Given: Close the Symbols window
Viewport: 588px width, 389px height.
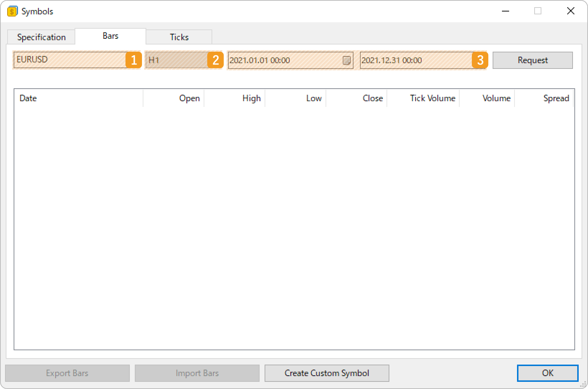Looking at the screenshot, I should click(571, 11).
